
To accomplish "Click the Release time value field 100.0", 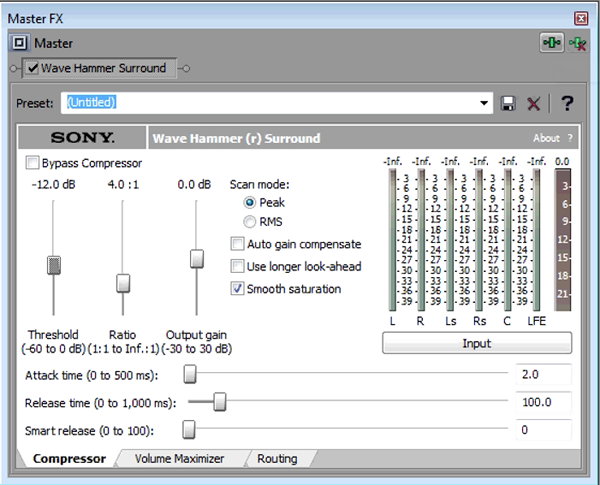I will (543, 402).
